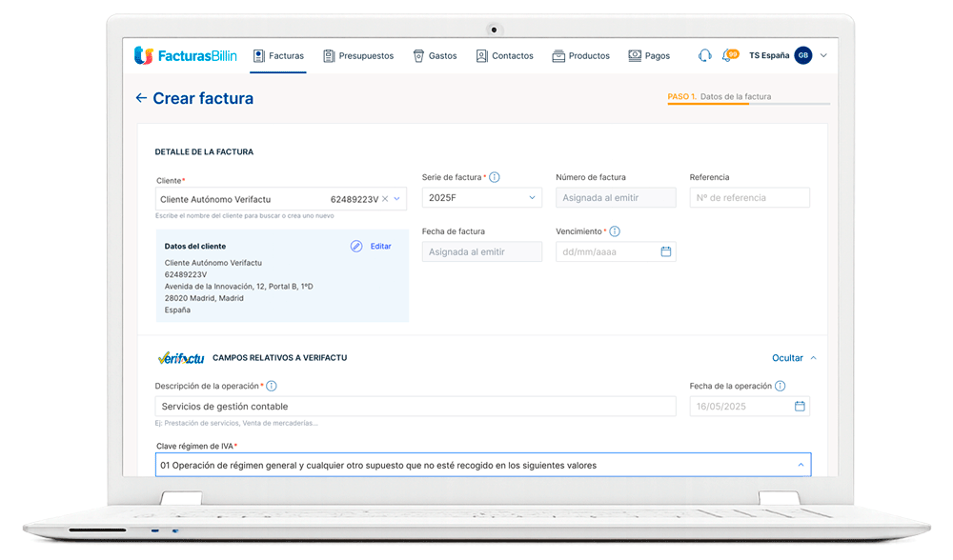Expand the Clave régimen de IVA dropdown
953x560 pixels.
pos(800,466)
